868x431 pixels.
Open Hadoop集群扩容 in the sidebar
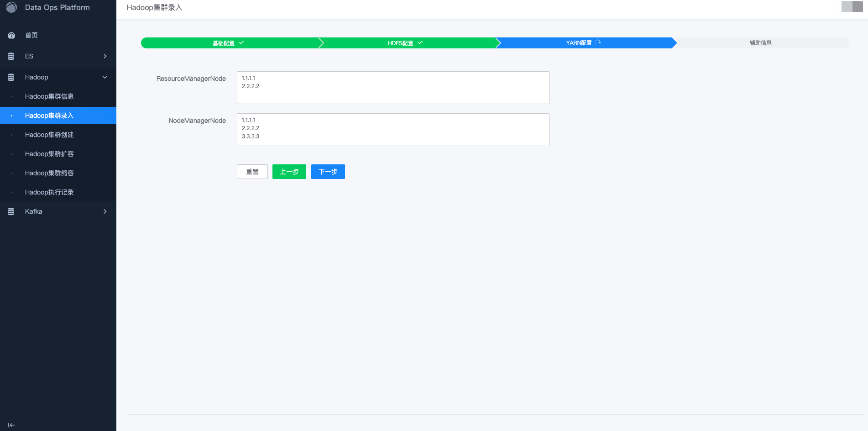point(58,154)
